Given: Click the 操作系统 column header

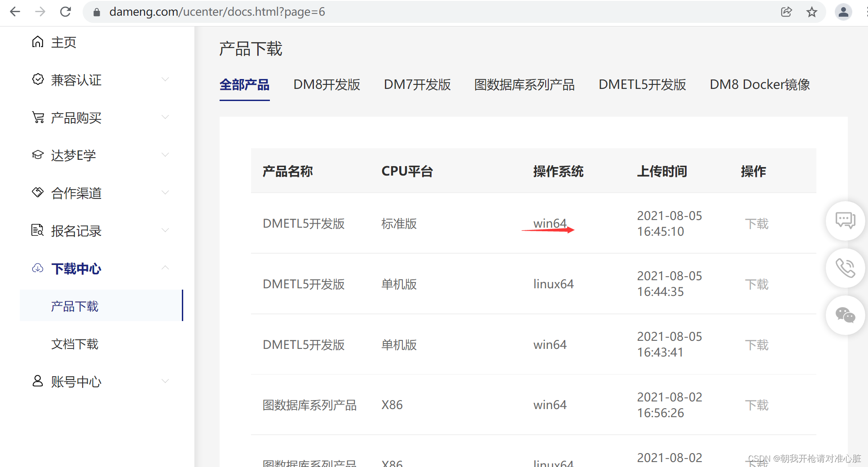Looking at the screenshot, I should 558,171.
